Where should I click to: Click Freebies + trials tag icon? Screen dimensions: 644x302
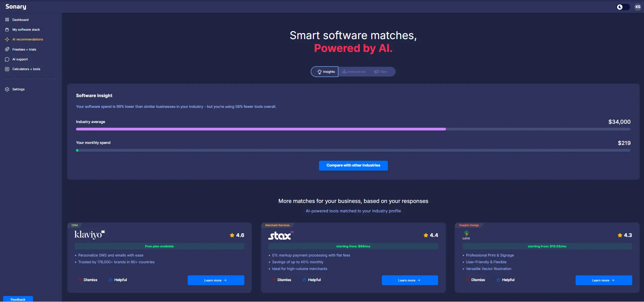click(x=7, y=49)
